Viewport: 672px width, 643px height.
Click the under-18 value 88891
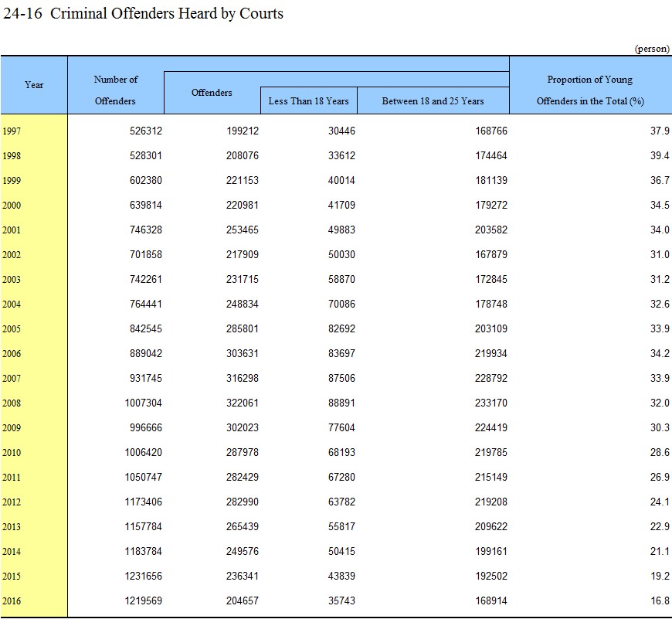[x=341, y=403]
